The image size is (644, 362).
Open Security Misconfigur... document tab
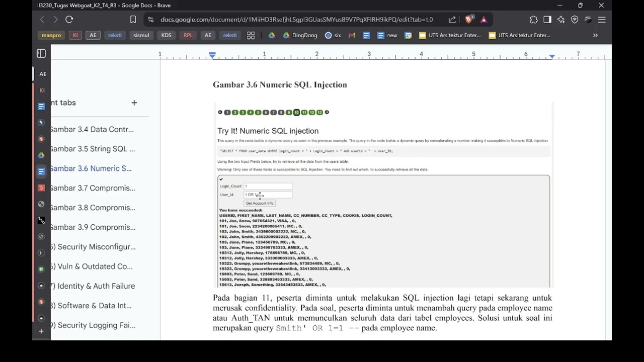(94, 247)
